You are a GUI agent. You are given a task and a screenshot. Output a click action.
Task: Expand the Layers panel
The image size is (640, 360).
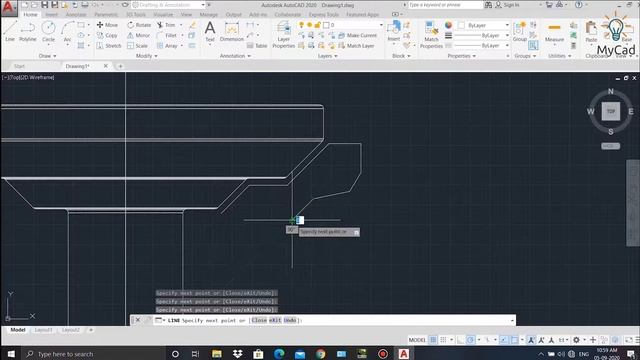pyautogui.click(x=328, y=56)
